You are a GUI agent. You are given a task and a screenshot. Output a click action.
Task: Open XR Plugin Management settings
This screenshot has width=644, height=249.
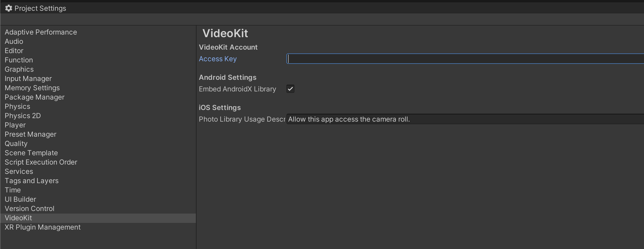98,227
